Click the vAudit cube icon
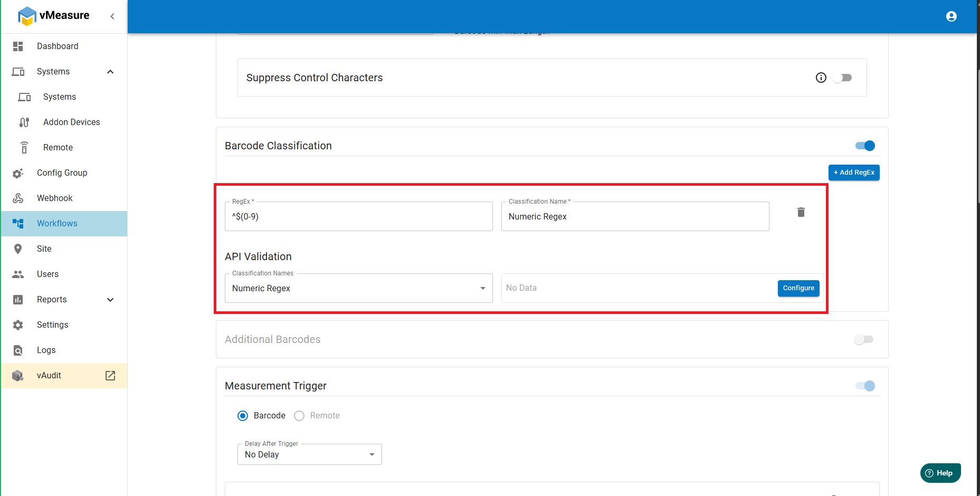This screenshot has height=496, width=980. [x=18, y=376]
